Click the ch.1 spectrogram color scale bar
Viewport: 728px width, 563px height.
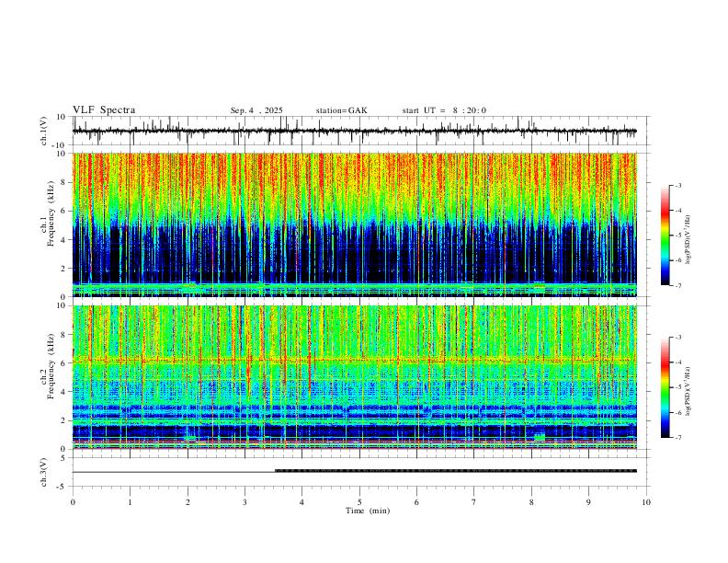point(665,236)
